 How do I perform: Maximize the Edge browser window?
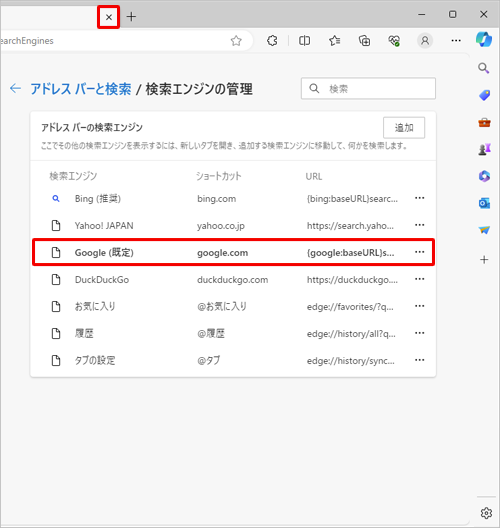point(453,14)
